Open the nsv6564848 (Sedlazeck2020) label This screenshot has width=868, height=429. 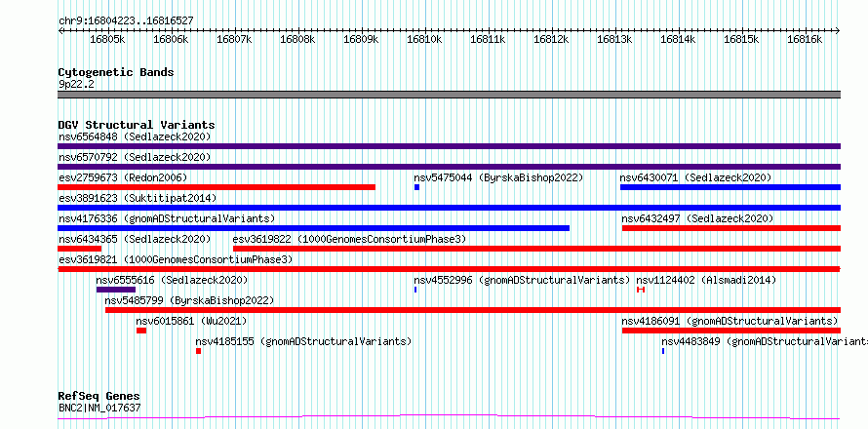[135, 136]
